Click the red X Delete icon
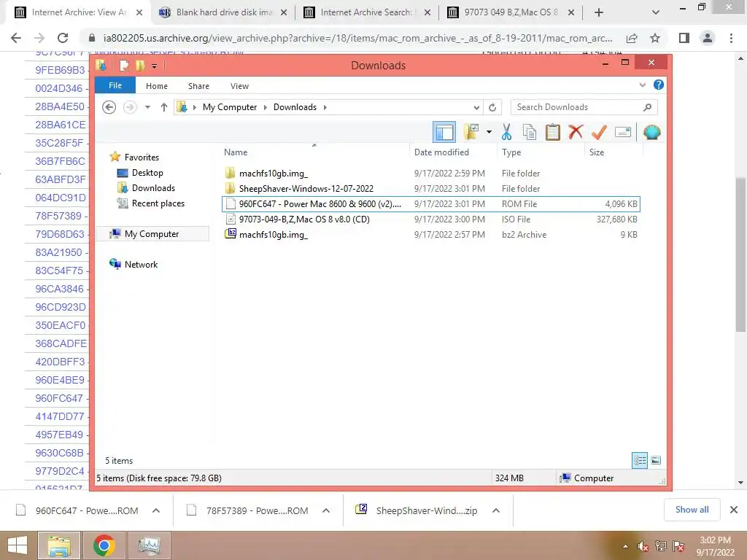Viewport: 747px width, 560px height. tap(576, 131)
